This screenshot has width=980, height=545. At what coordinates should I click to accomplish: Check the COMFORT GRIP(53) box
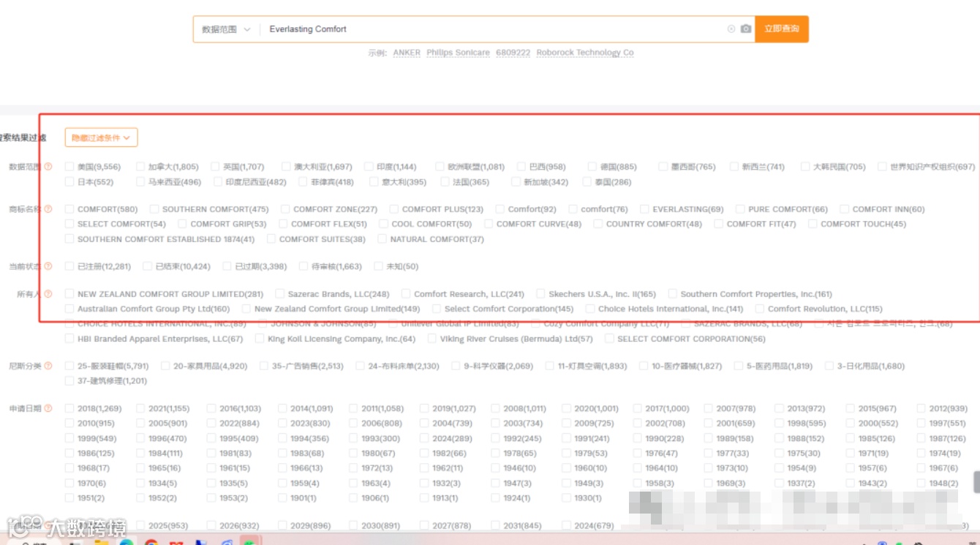183,224
